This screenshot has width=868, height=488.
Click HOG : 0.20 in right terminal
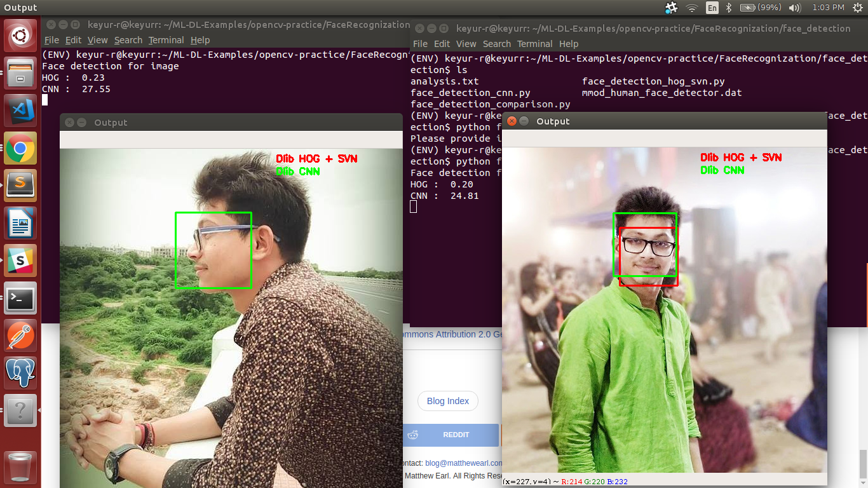point(442,184)
